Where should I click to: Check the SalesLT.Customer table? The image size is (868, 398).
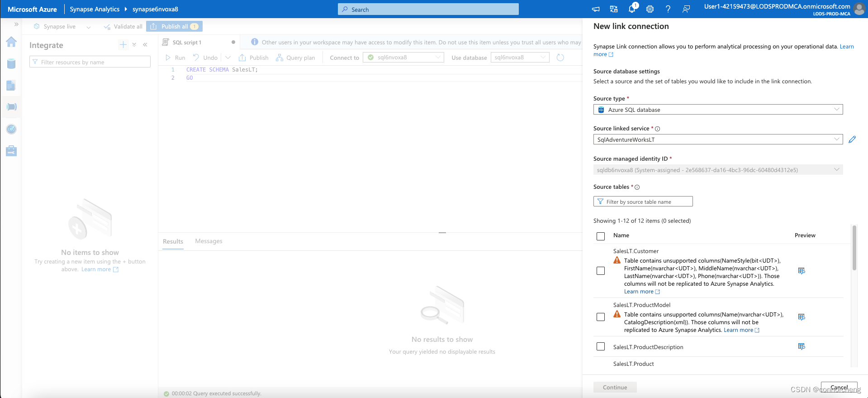click(601, 271)
